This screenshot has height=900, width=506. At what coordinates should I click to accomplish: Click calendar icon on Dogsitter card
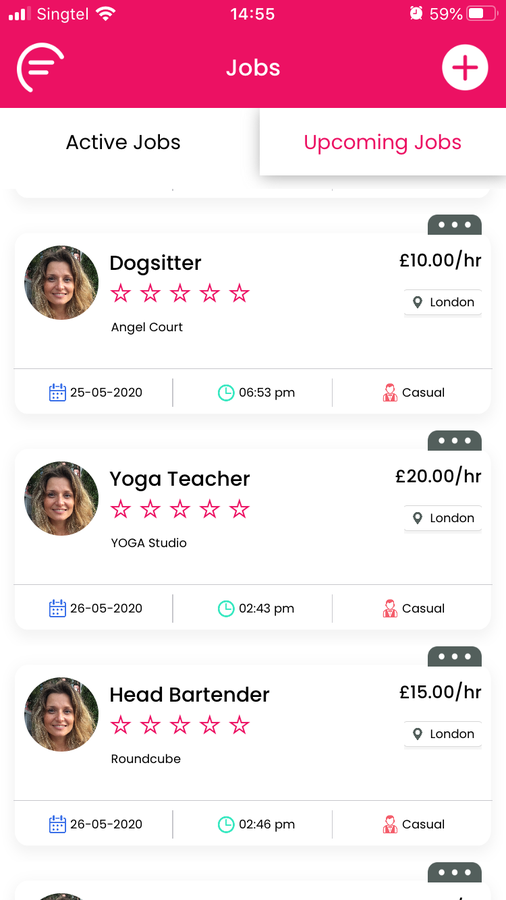coord(57,393)
